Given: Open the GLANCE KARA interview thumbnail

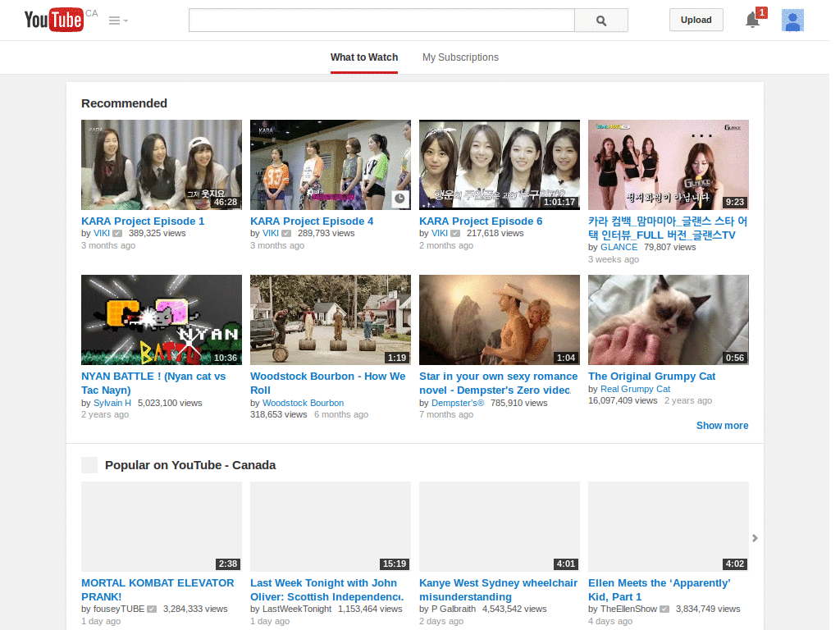Looking at the screenshot, I should tap(668, 165).
